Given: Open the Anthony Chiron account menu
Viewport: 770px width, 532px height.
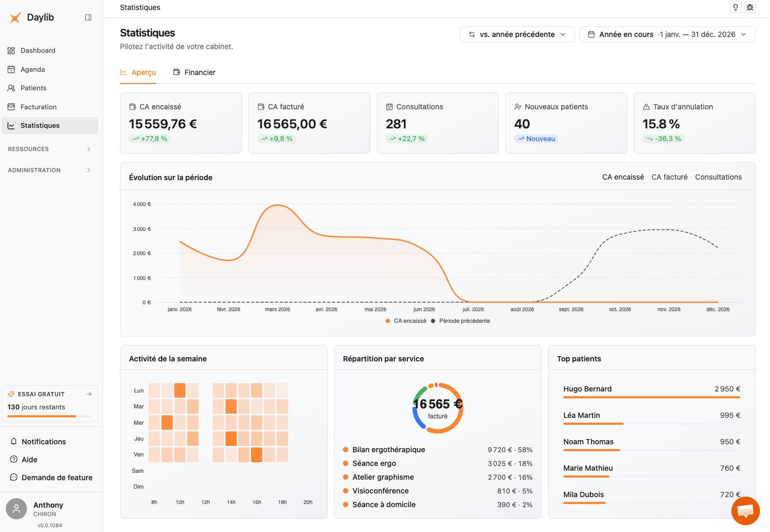Looking at the screenshot, I should pos(51,509).
